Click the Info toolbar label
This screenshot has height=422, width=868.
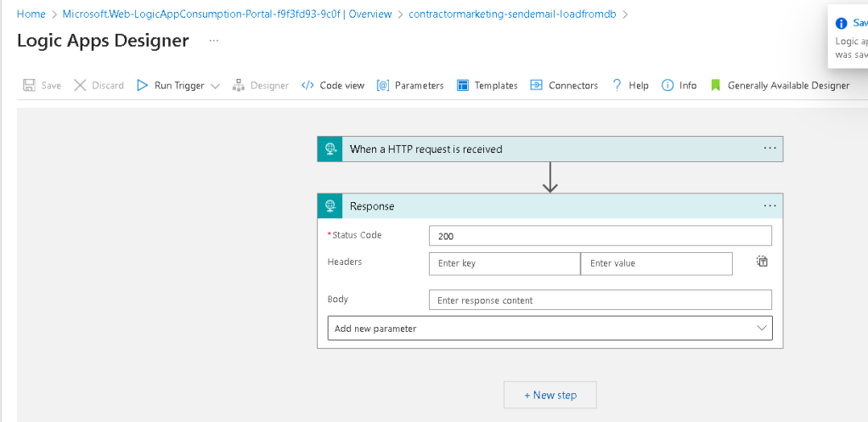(688, 86)
